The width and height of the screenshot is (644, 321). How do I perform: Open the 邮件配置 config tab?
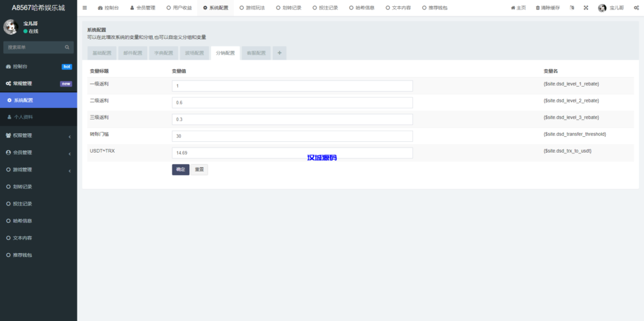tap(133, 53)
